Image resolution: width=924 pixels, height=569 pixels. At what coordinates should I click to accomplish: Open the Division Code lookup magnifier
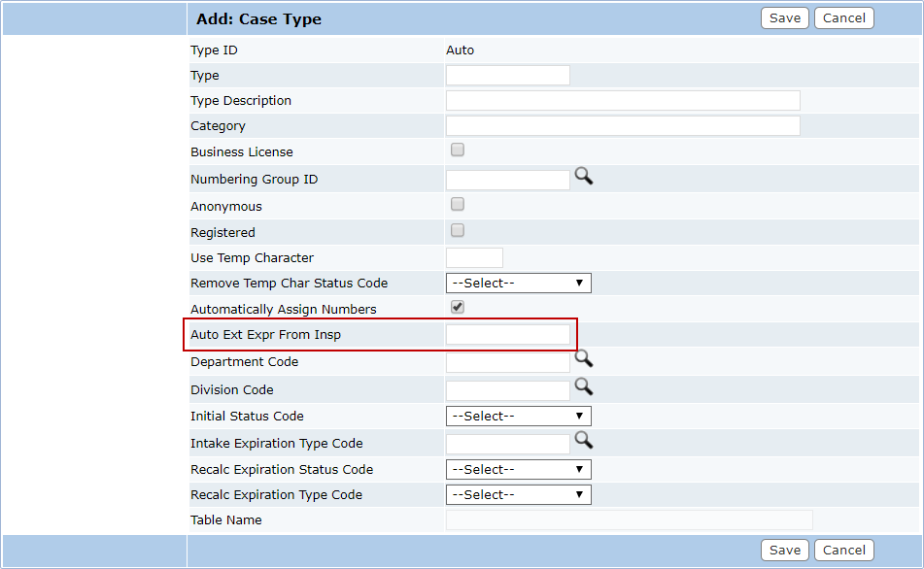tap(583, 386)
